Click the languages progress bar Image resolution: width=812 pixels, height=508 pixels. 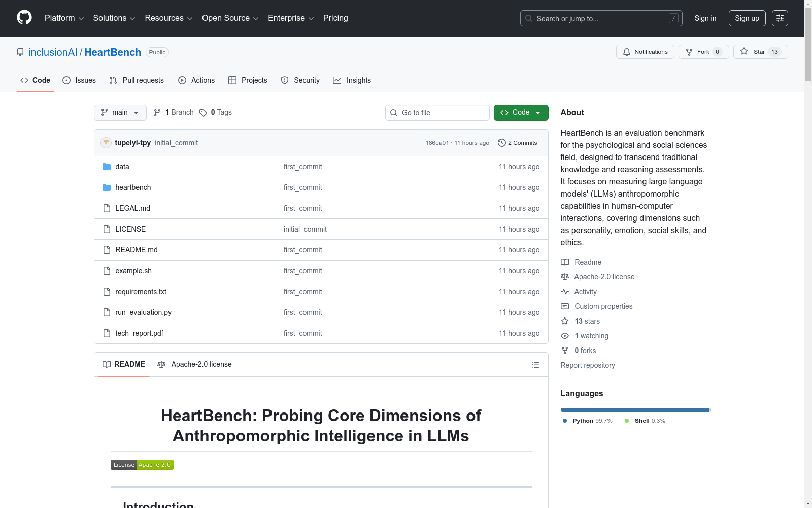[x=636, y=410]
